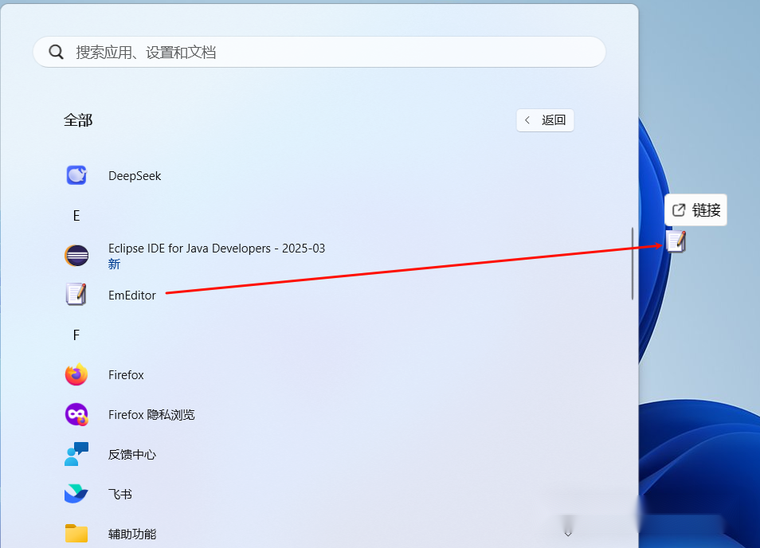Click the EmEditor notepad icon in list
Image resolution: width=760 pixels, height=548 pixels.
[x=76, y=295]
